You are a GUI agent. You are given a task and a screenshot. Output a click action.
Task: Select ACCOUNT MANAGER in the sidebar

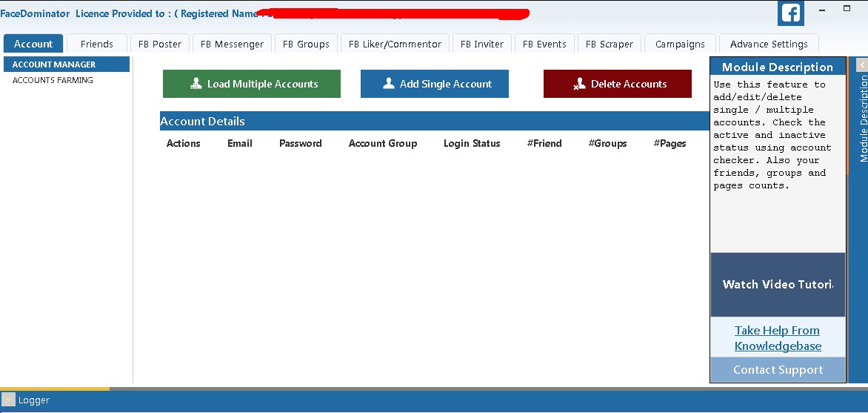(67, 65)
